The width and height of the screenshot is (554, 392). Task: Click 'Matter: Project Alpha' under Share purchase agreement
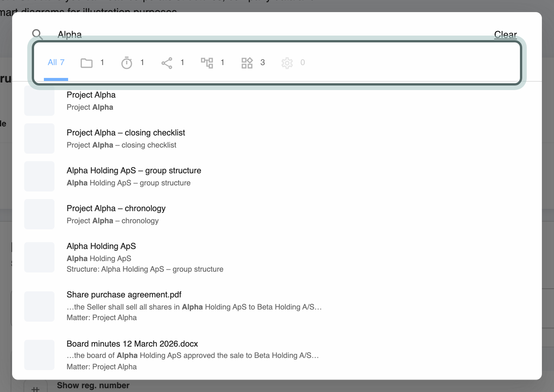click(x=101, y=317)
